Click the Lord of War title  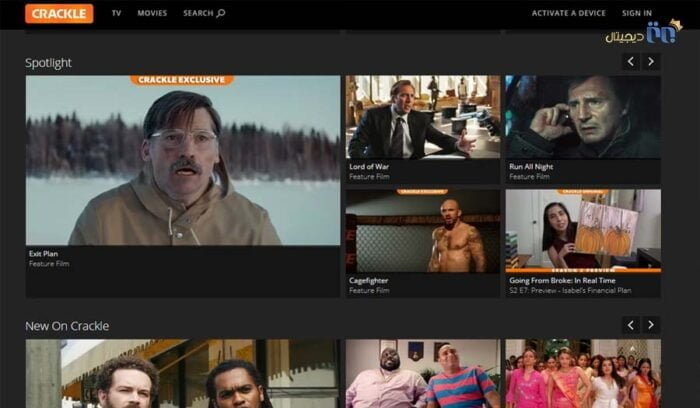(369, 167)
